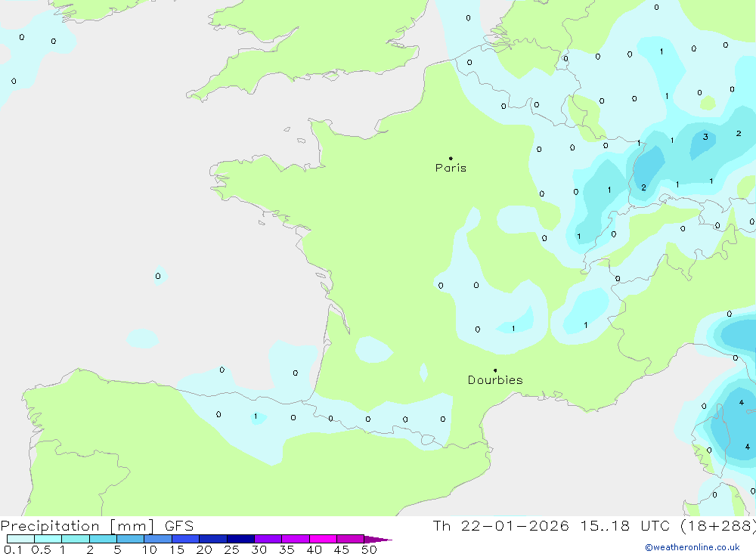The image size is (756, 554).
Task: Click the magenta 40-45 mm legend swatch
Action: pyautogui.click(x=323, y=539)
